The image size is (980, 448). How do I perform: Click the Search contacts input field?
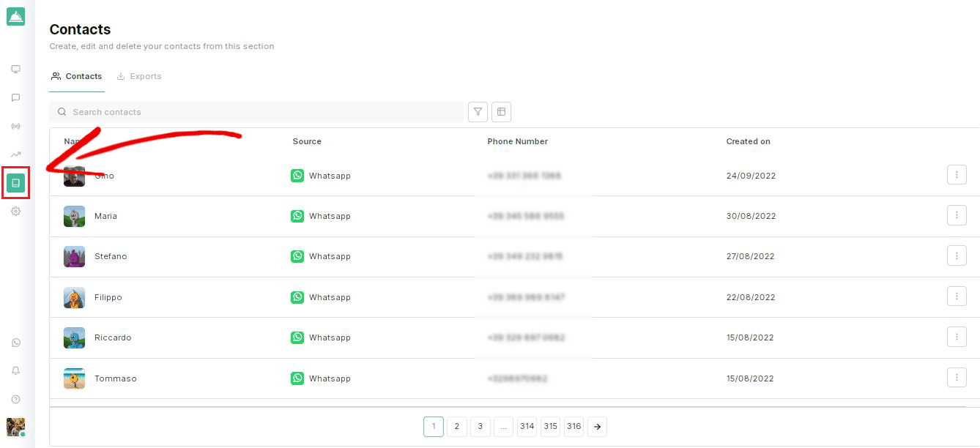click(256, 112)
